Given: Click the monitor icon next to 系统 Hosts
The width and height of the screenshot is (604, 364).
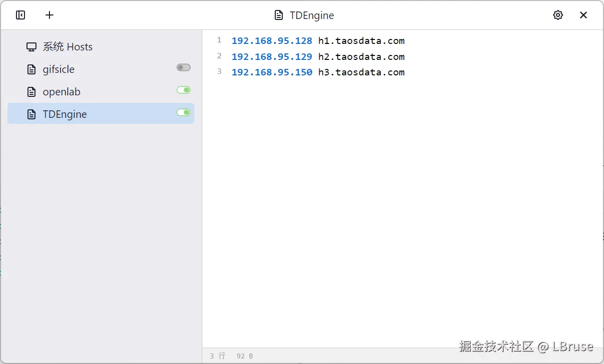Looking at the screenshot, I should tap(31, 47).
